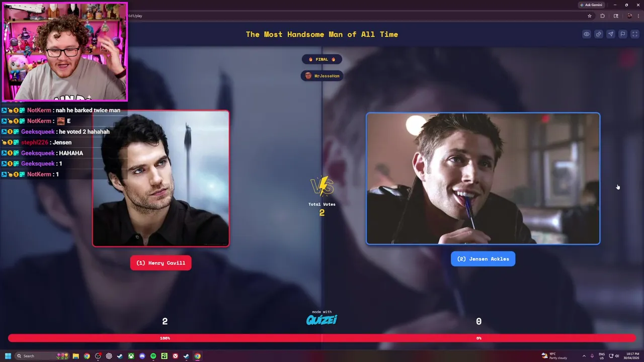The height and width of the screenshot is (362, 644).
Task: Click the chat message 'nah he barked twice man'
Action: 88,110
